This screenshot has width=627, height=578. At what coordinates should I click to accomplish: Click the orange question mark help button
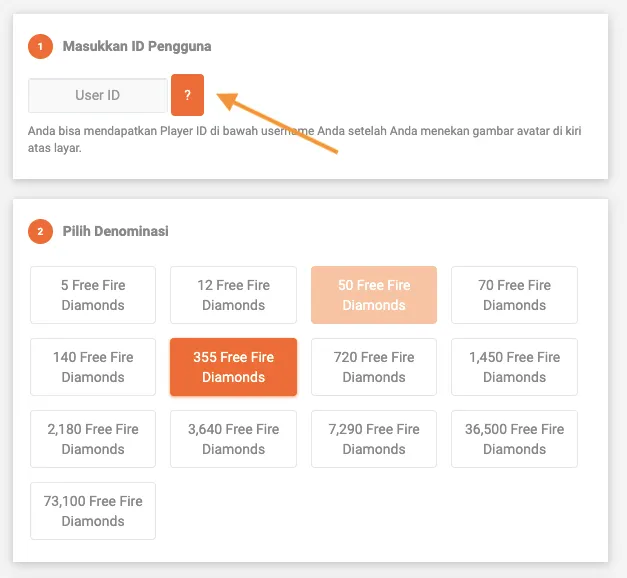187,95
